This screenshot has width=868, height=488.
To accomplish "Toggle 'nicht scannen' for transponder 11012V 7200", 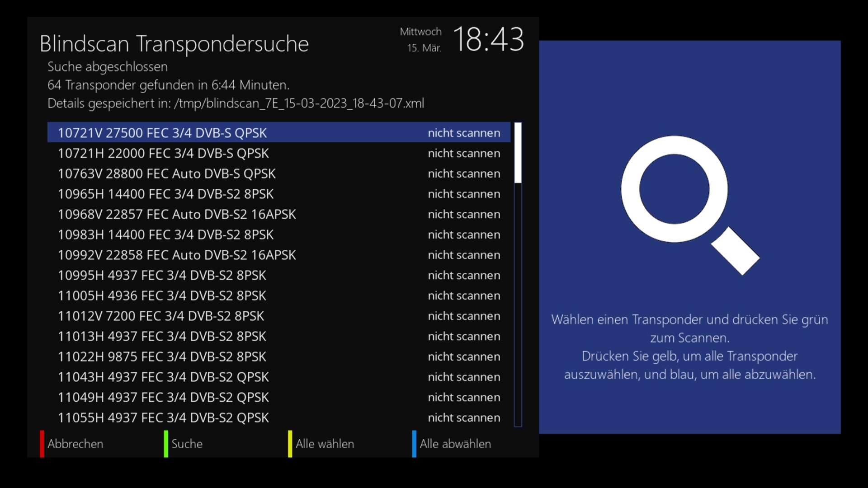I will point(464,316).
